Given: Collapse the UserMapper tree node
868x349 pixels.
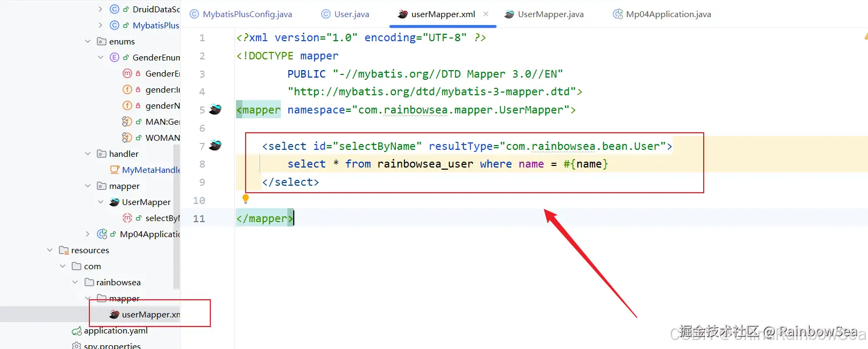Looking at the screenshot, I should point(101,202).
